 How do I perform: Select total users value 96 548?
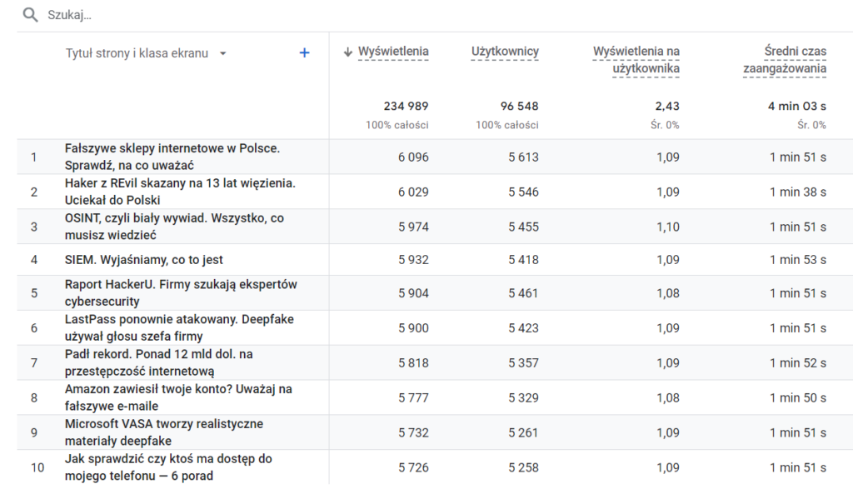tap(520, 106)
